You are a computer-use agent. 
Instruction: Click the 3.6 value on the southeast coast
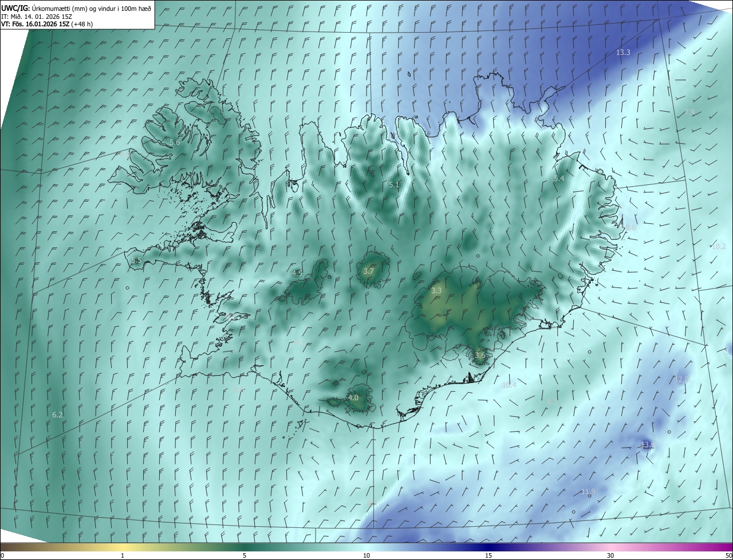pyautogui.click(x=480, y=356)
